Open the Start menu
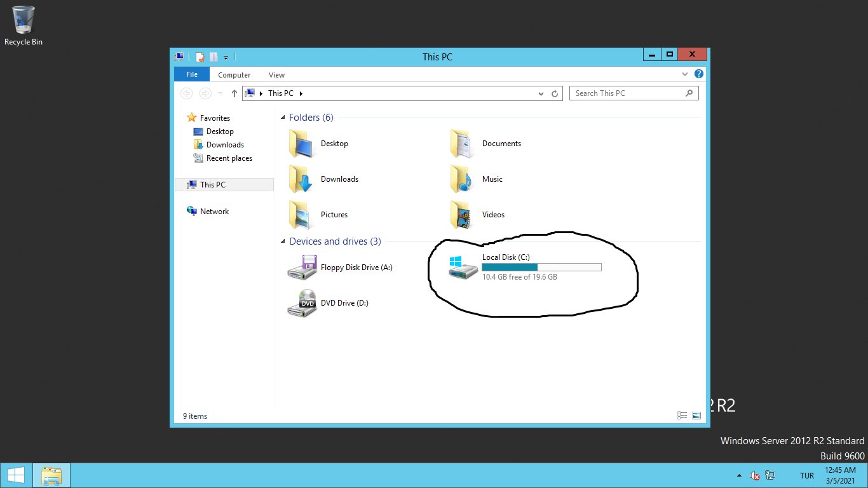Image resolution: width=868 pixels, height=488 pixels. (15, 475)
